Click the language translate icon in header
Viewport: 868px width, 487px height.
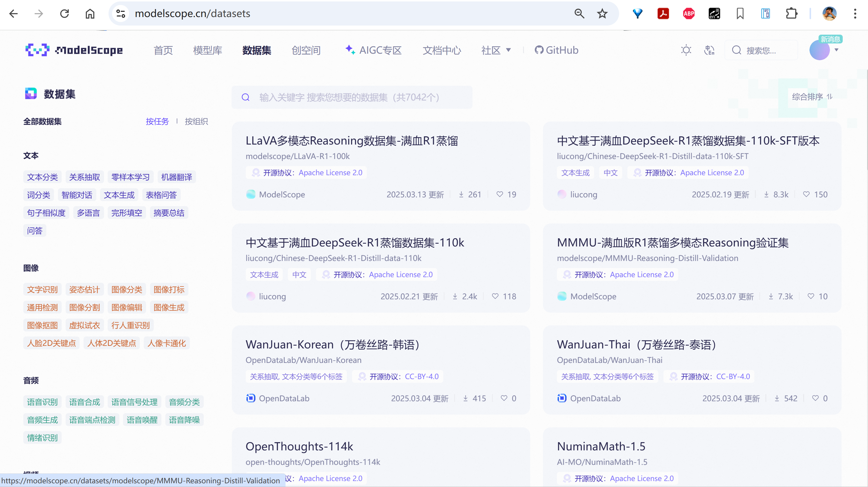point(709,50)
